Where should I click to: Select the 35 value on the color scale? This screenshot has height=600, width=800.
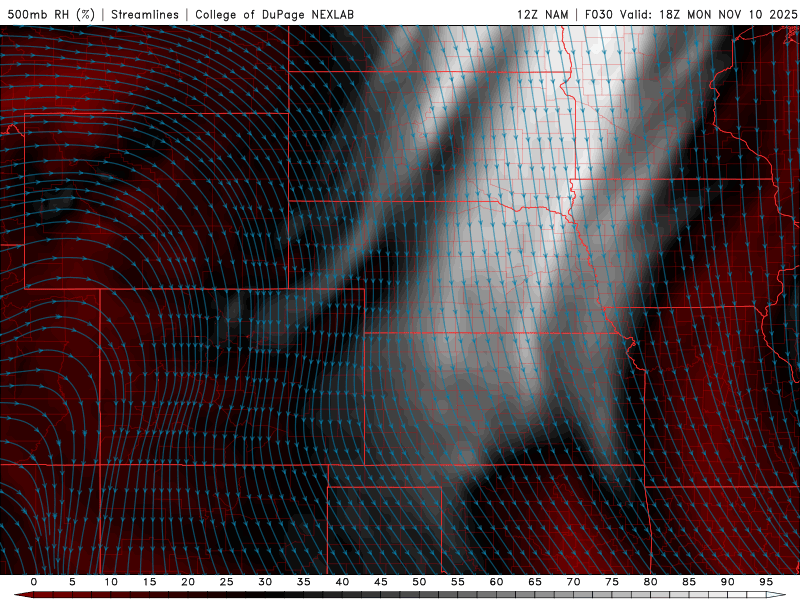303,582
